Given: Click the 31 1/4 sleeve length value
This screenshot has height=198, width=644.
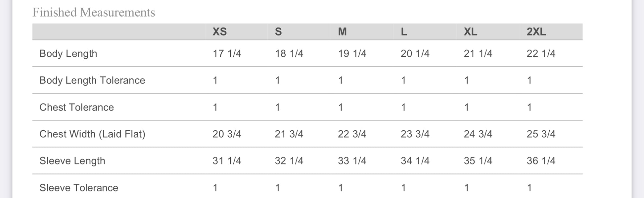Looking at the screenshot, I should (227, 161).
